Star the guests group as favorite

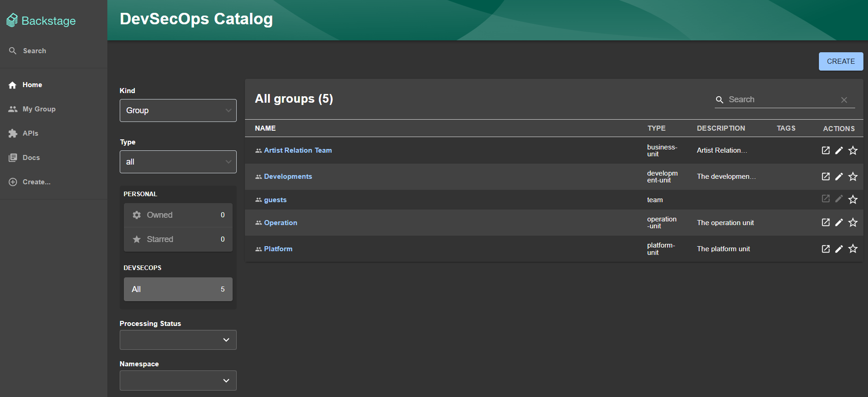tap(852, 199)
